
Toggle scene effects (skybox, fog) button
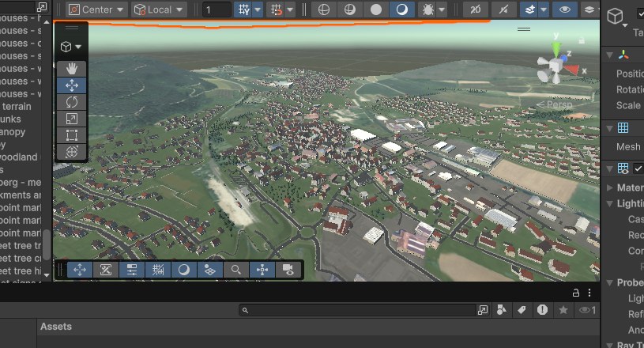pyautogui.click(x=529, y=9)
